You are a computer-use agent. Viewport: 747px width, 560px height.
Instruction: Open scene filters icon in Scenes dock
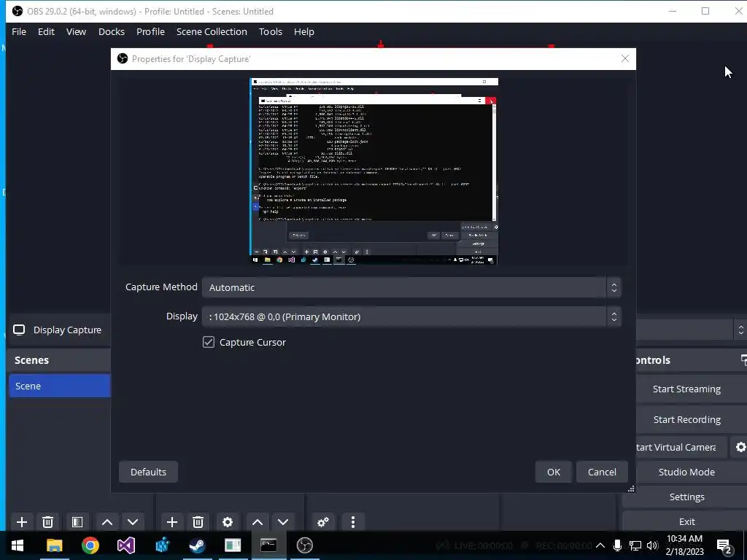point(77,522)
